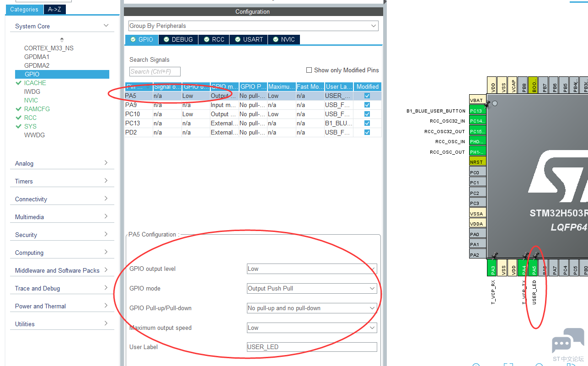The width and height of the screenshot is (588, 366).
Task: Select NVIC in the System Core list
Action: (31, 100)
